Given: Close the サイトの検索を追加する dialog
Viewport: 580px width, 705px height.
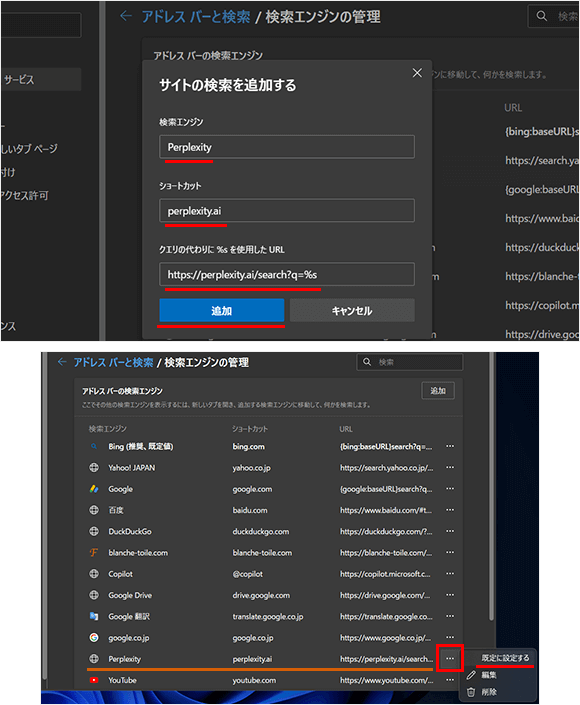Looking at the screenshot, I should pyautogui.click(x=417, y=73).
